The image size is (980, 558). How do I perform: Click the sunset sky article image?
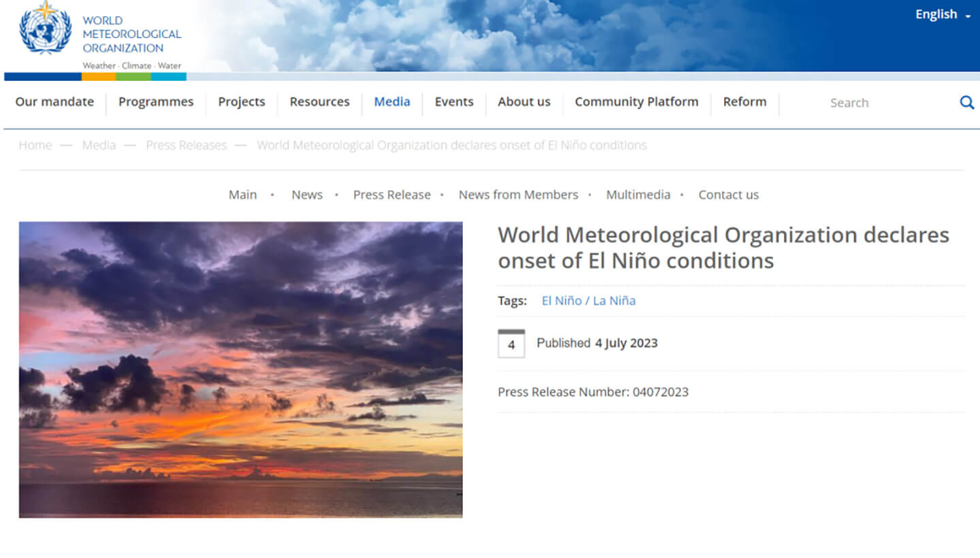coord(240,370)
